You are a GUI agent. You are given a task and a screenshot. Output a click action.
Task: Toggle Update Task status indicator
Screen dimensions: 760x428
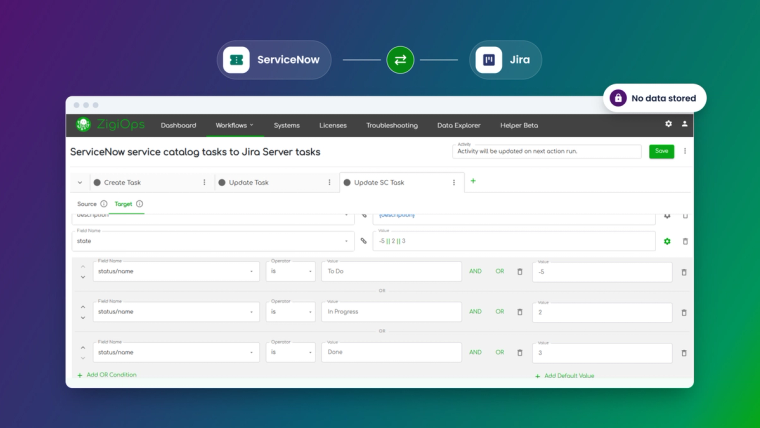[222, 182]
